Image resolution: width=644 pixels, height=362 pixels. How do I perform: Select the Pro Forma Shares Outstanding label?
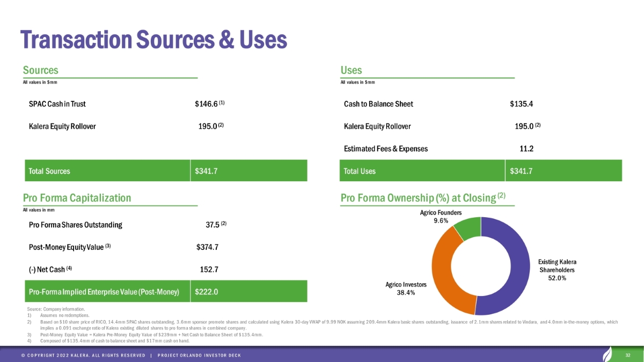pos(75,225)
